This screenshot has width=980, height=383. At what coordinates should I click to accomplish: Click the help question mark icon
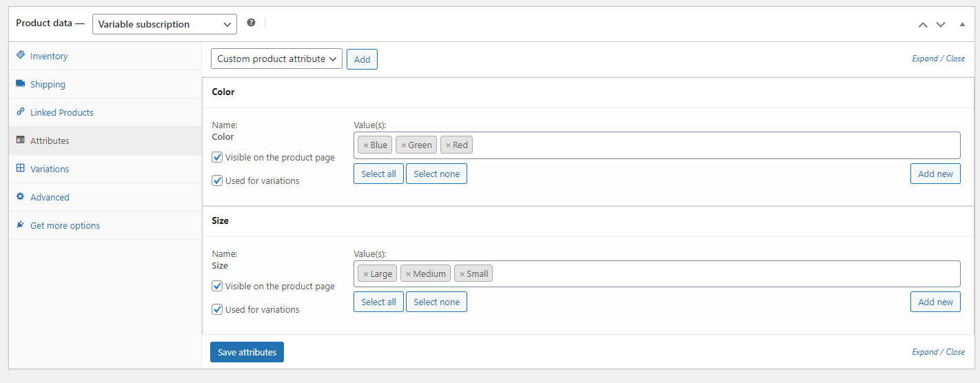[251, 23]
